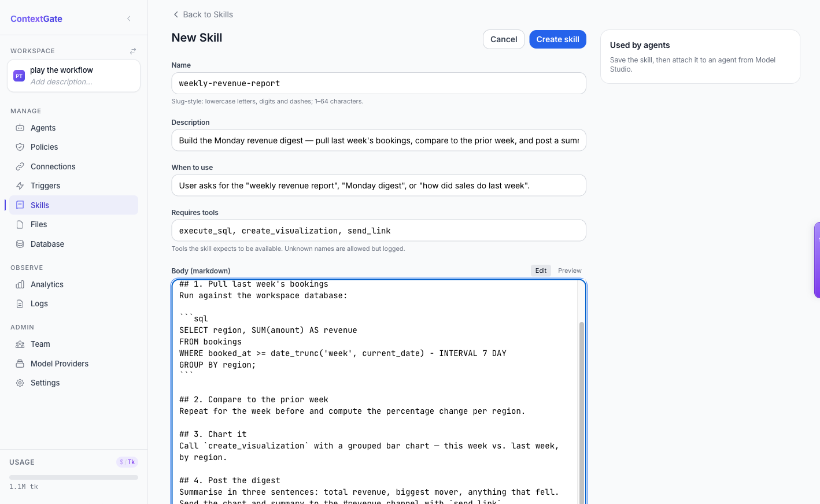Open the Triggers section

tap(73, 186)
